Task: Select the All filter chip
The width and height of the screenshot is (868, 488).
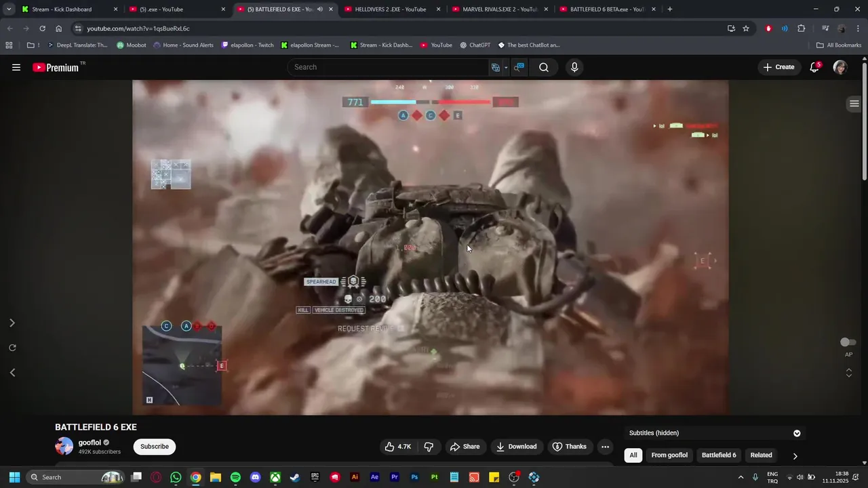Action: [633, 455]
